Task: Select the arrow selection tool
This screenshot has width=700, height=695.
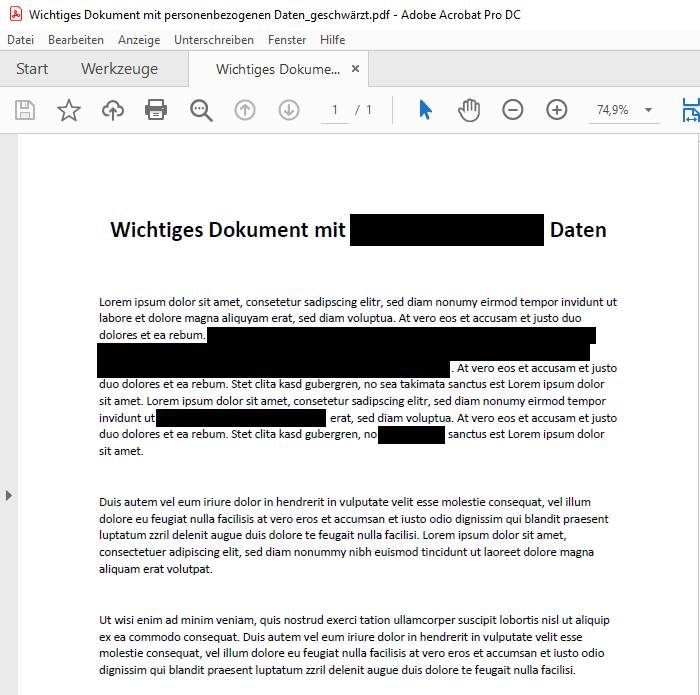Action: (x=425, y=110)
